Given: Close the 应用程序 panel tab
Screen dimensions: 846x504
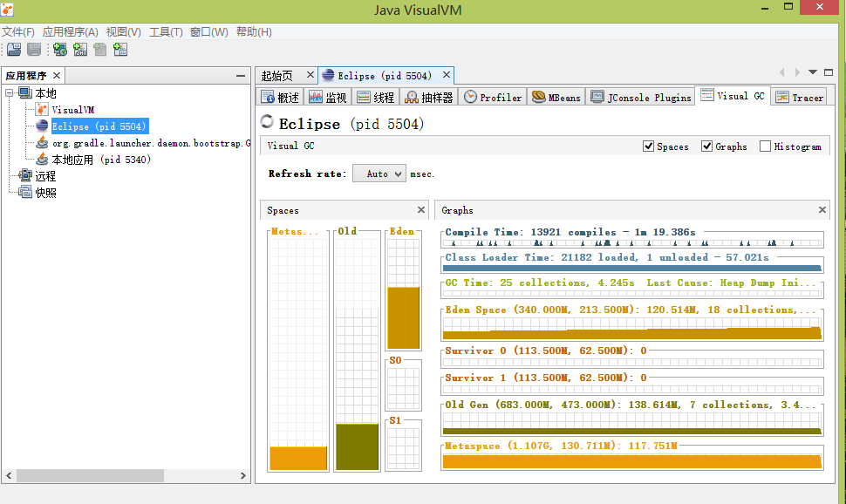Looking at the screenshot, I should 56,76.
